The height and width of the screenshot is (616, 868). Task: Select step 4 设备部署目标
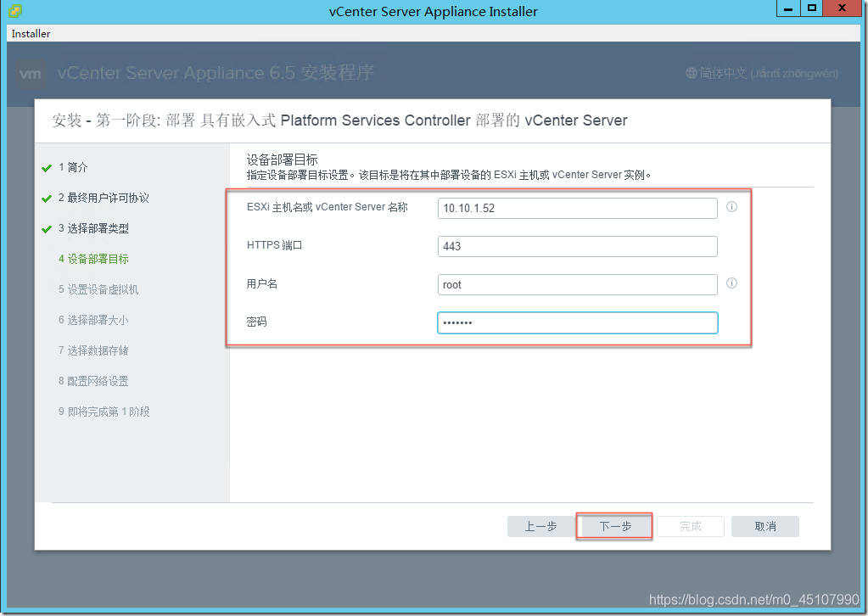click(93, 259)
